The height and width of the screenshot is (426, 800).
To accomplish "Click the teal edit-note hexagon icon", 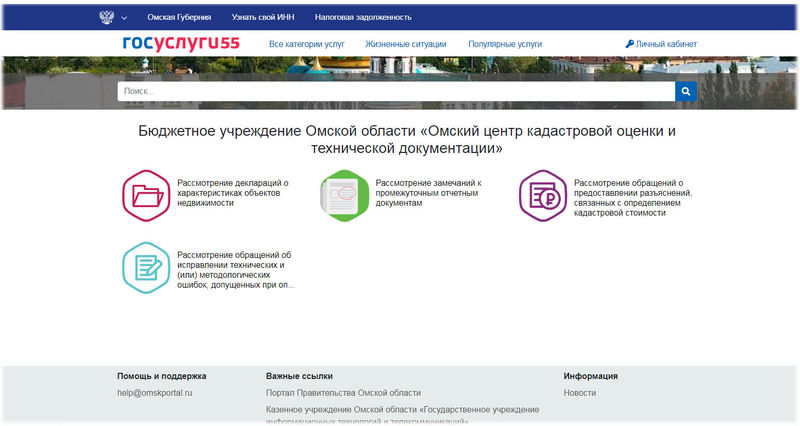I will [x=146, y=268].
